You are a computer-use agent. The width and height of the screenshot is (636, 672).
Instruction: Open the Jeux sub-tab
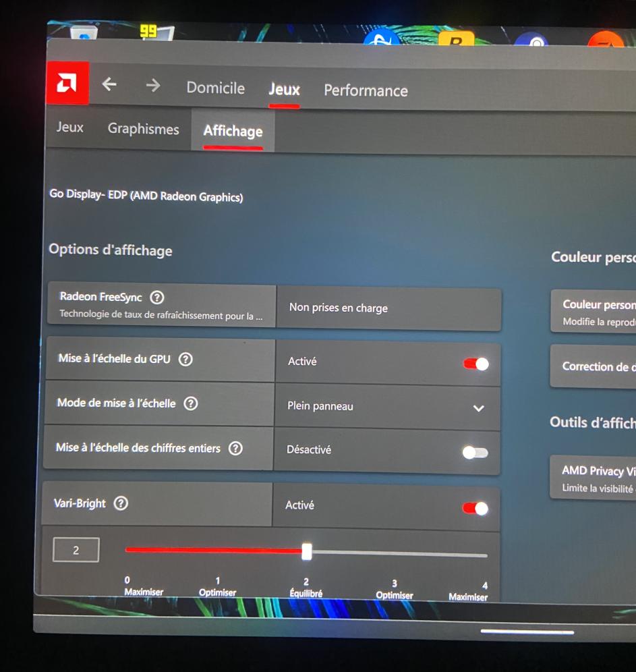pyautogui.click(x=70, y=128)
